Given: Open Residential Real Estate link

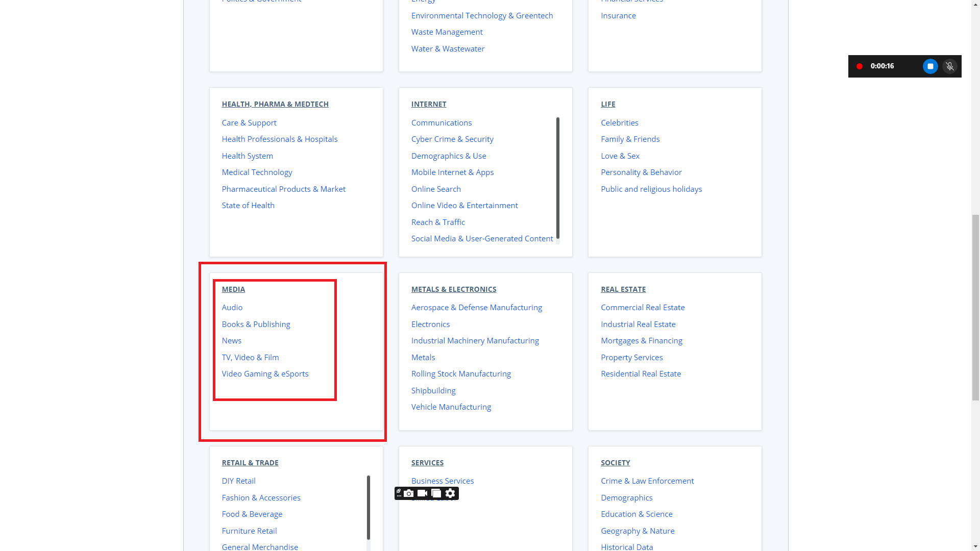Looking at the screenshot, I should 641,374.
